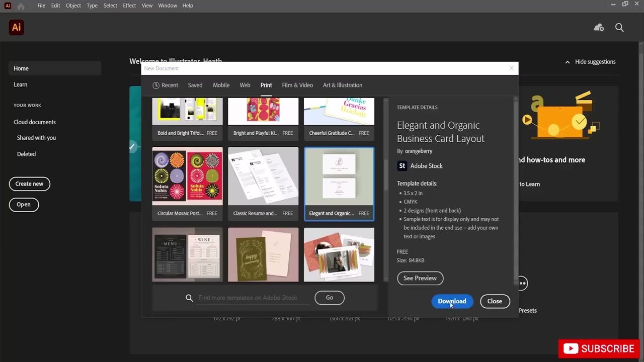This screenshot has height=362, width=644.
Task: Select Circular Mosaic Poster template thumbnail
Action: pos(187,176)
